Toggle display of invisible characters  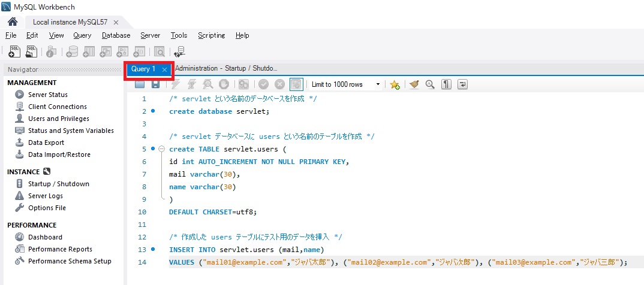tap(447, 84)
